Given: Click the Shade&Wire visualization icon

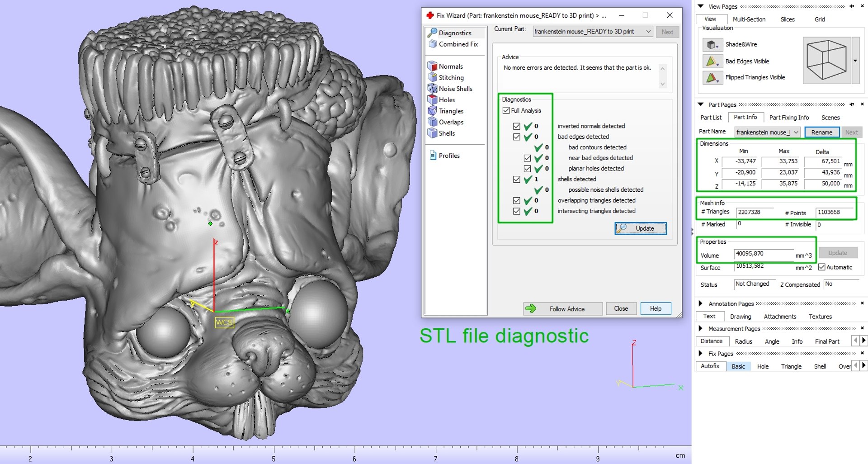Looking at the screenshot, I should (713, 44).
